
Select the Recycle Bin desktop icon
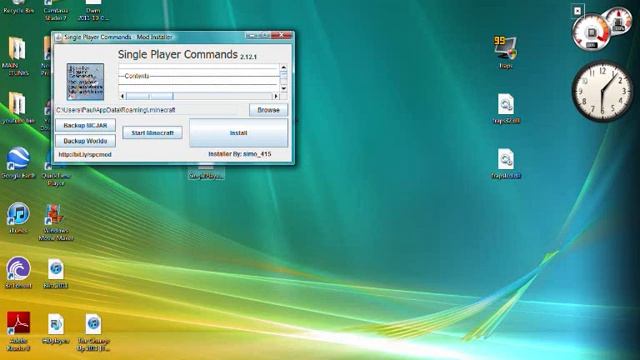pos(18,7)
